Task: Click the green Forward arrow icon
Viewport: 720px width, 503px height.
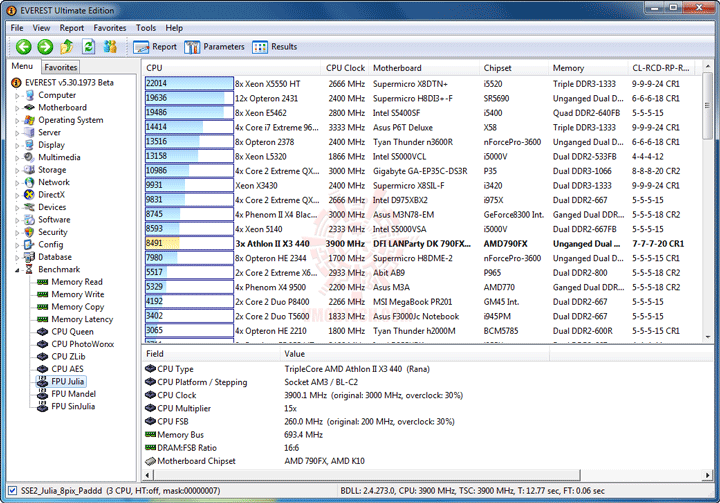Action: pyautogui.click(x=45, y=46)
